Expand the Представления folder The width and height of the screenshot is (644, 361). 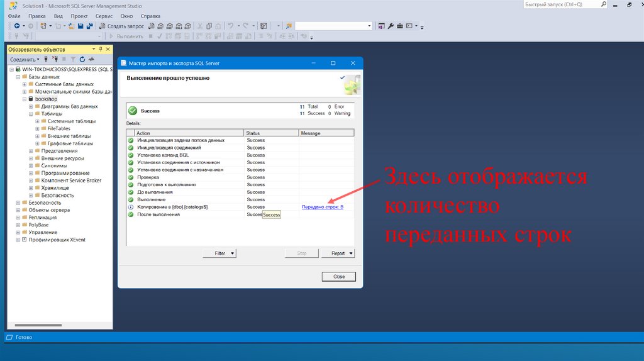coord(31,151)
